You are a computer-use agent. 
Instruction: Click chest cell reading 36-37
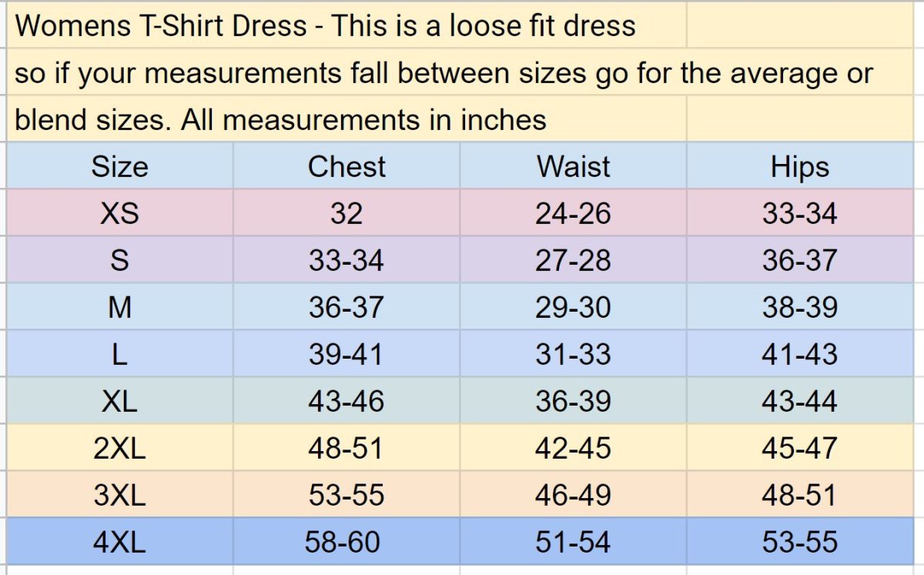tap(346, 307)
